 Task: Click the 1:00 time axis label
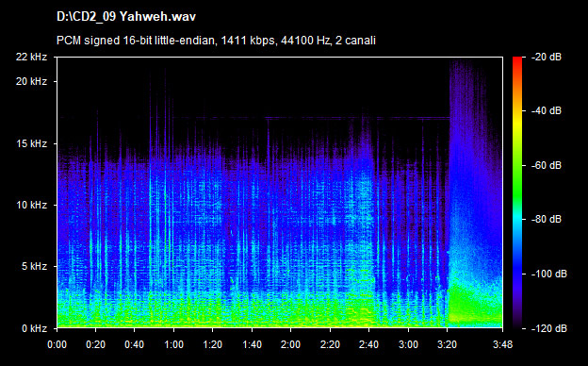pos(173,344)
